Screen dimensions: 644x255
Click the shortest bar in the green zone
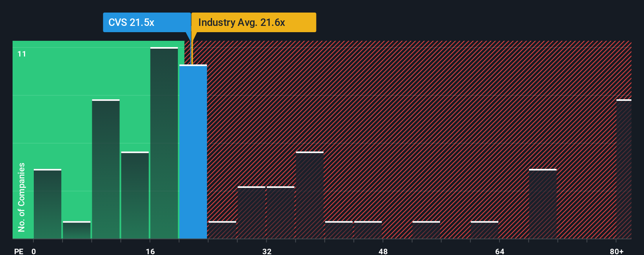77,230
